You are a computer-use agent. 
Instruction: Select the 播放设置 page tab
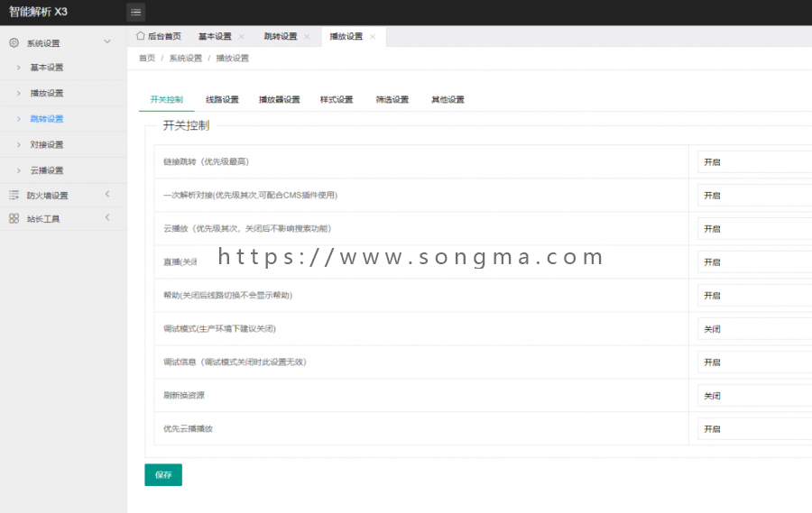pos(346,36)
